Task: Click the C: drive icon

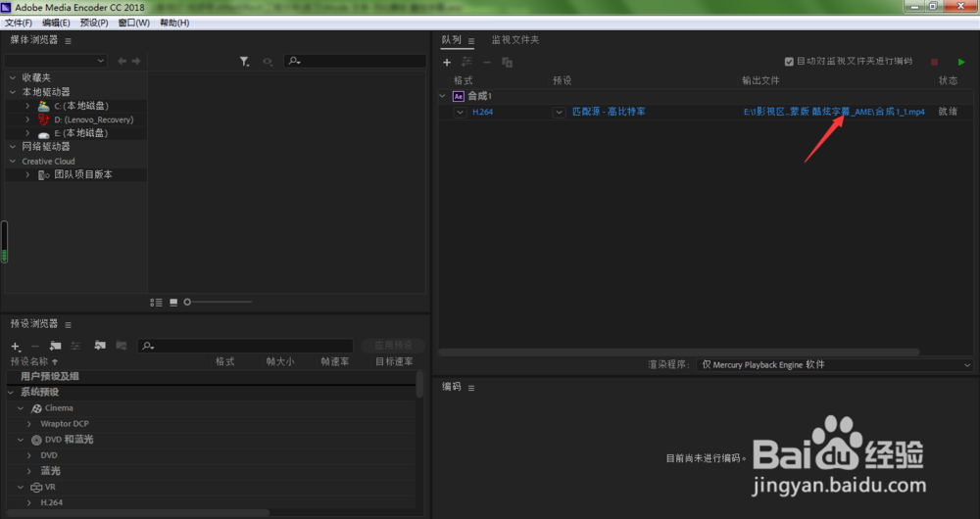Action: pyautogui.click(x=43, y=106)
